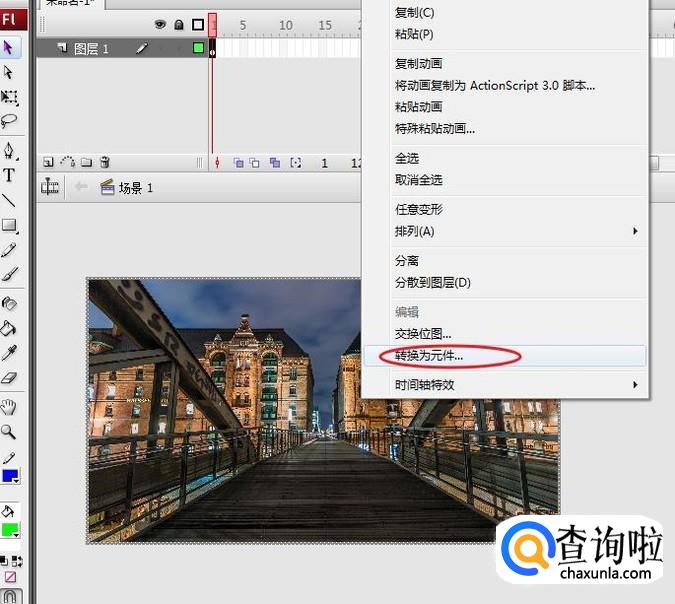Select the Ink Bottle tool
Screen dimensions: 675x604
9,304
